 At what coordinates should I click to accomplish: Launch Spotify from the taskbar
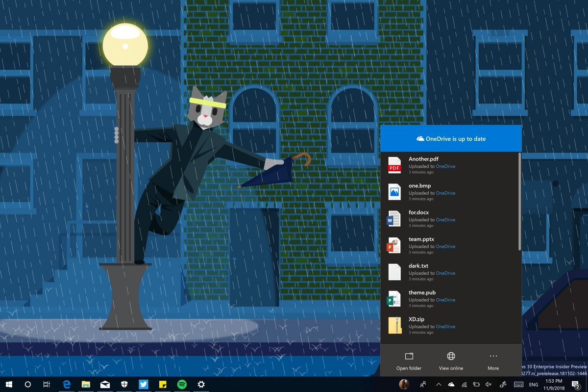(x=181, y=384)
